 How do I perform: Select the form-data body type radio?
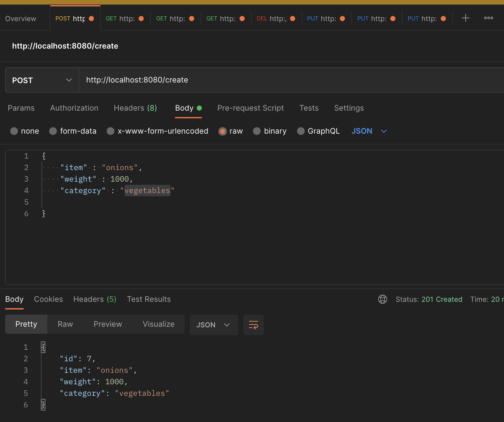tap(53, 131)
